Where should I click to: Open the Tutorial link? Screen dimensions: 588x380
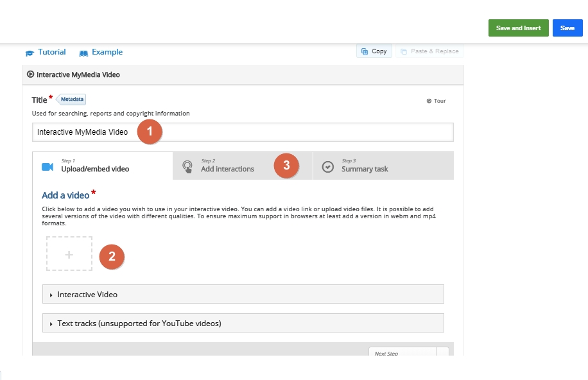[46, 52]
